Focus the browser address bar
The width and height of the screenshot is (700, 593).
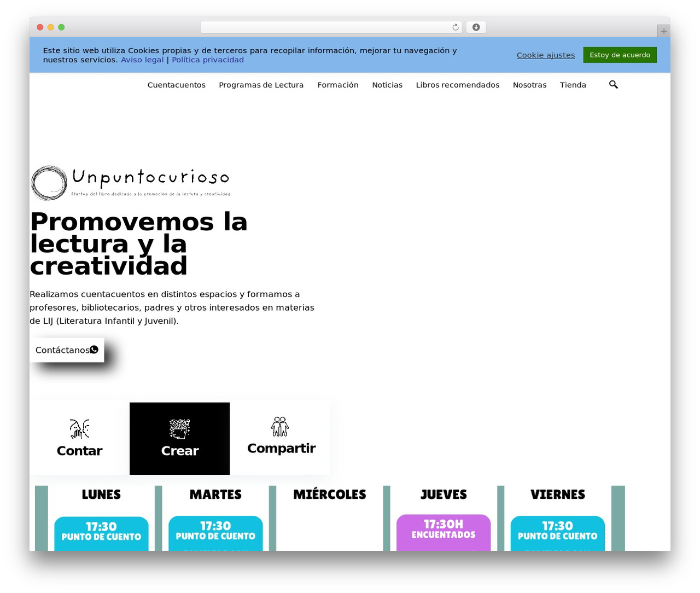click(331, 27)
